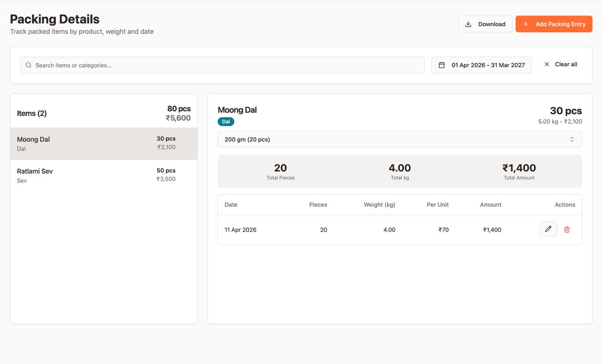Click the Dal category badge
Viewport: 602px width, 364px height.
[226, 121]
